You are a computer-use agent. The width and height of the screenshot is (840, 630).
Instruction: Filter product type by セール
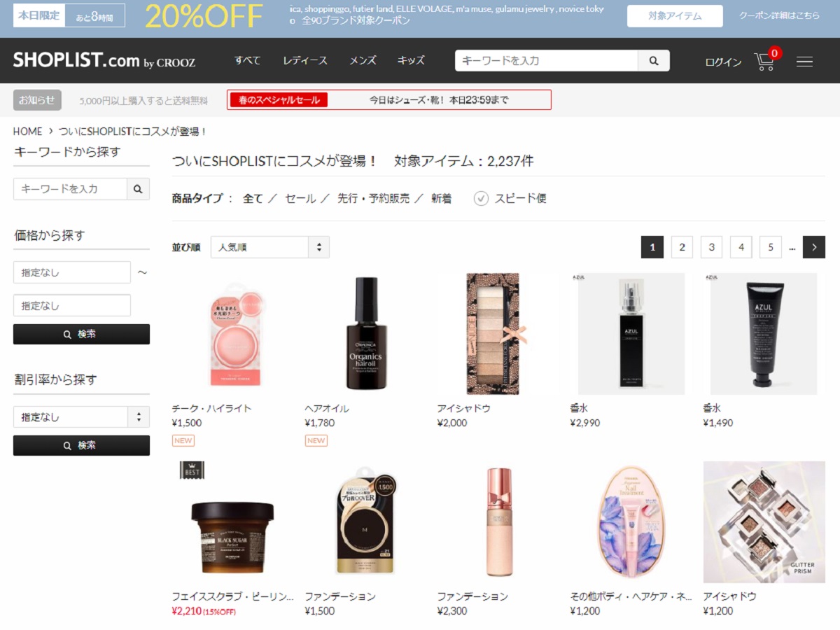(300, 199)
